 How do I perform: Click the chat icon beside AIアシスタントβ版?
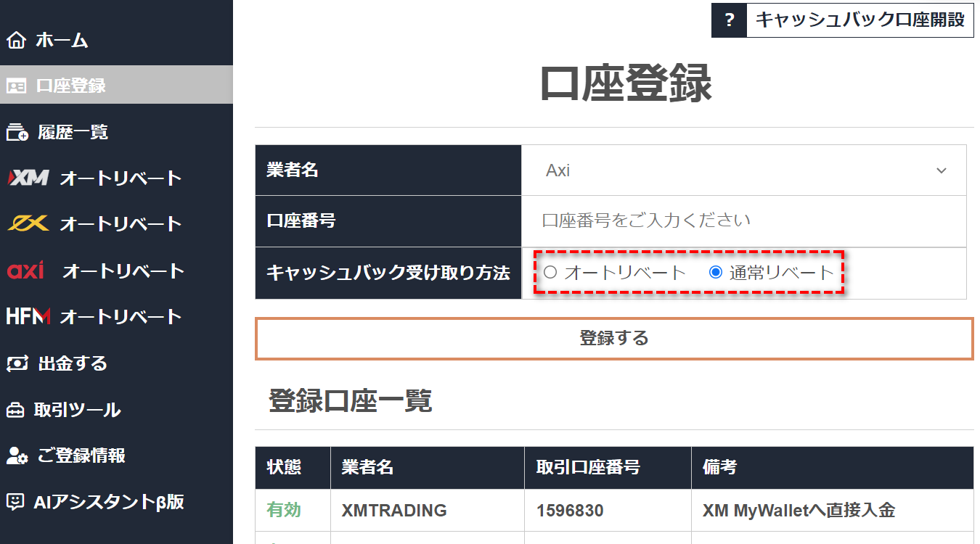click(x=15, y=502)
